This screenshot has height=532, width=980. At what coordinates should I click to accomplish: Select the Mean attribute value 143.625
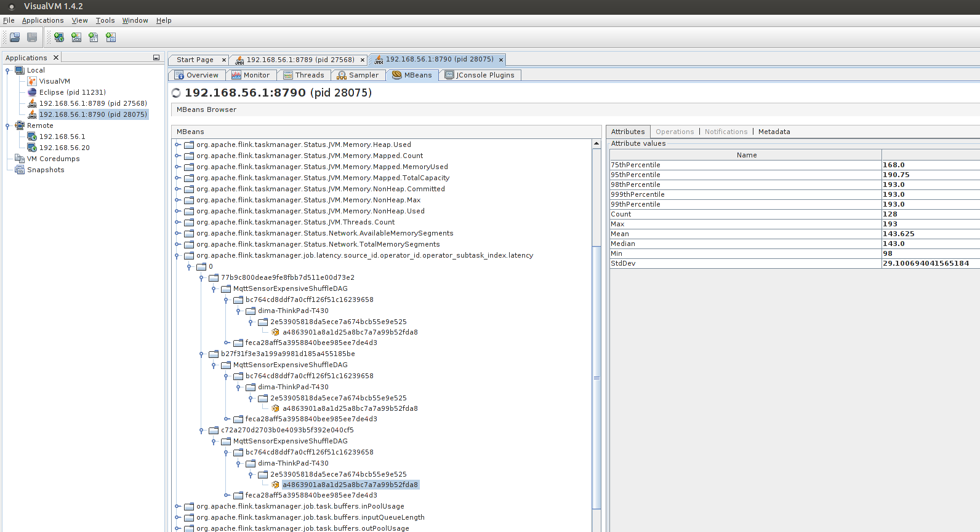point(898,234)
